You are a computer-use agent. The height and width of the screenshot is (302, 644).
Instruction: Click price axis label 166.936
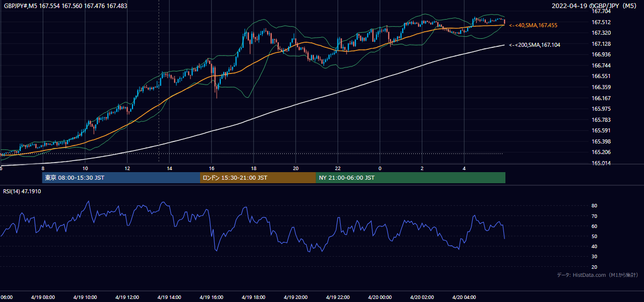[x=601, y=54]
